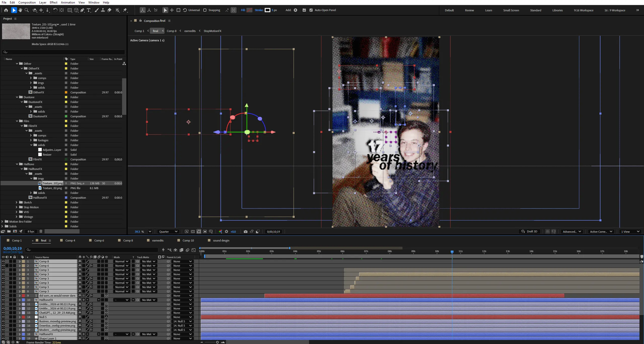Expand the Sketch folder
The image size is (644, 344).
coord(17,202)
